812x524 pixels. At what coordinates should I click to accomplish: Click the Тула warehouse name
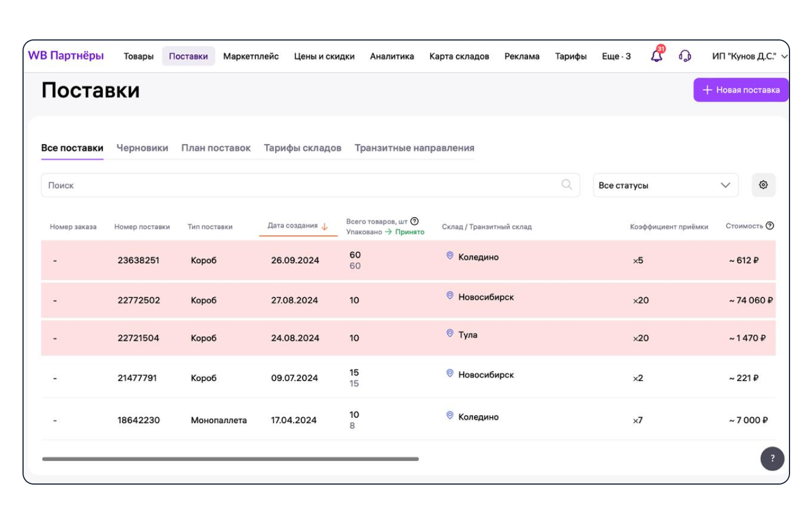pos(468,334)
